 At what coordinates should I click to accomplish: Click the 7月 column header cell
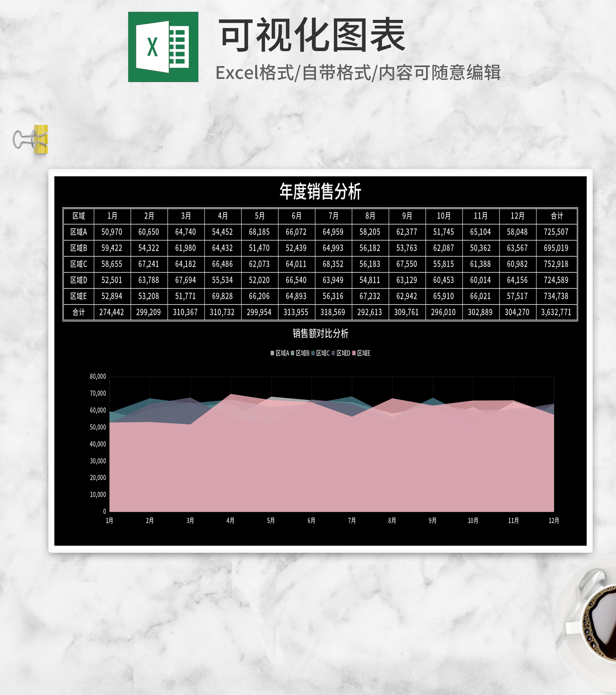click(x=333, y=216)
